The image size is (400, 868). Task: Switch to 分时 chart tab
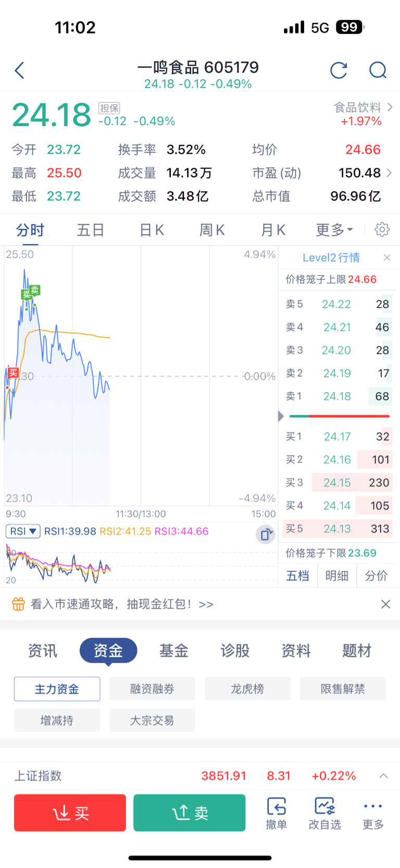coord(30,230)
